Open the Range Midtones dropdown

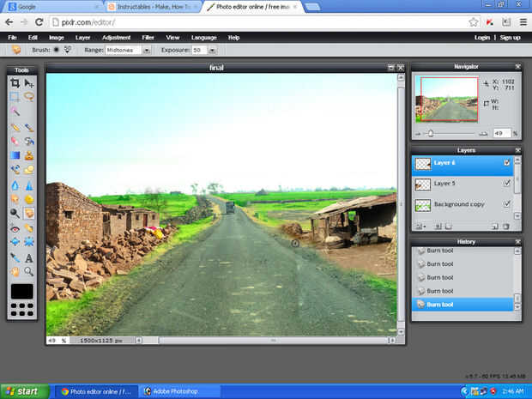[128, 51]
